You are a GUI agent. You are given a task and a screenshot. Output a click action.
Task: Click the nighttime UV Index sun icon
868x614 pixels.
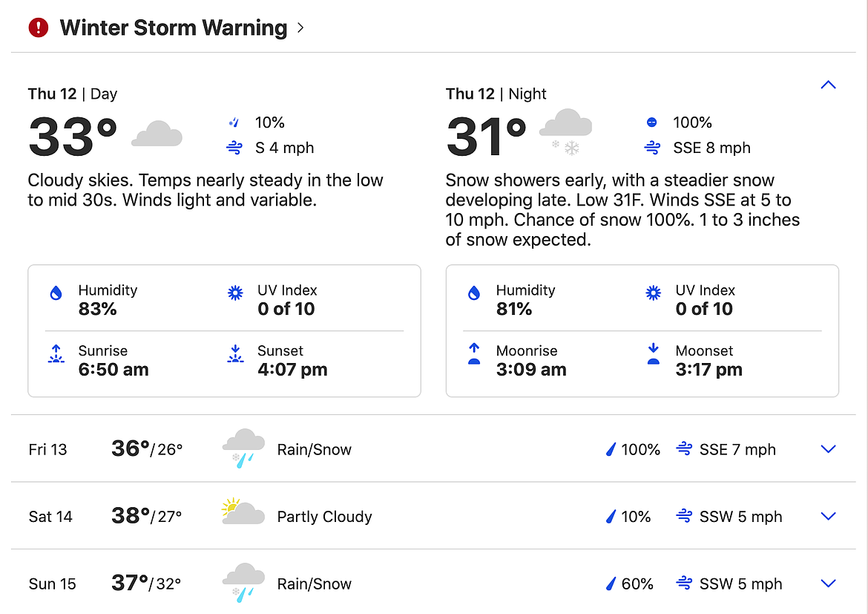(x=654, y=294)
